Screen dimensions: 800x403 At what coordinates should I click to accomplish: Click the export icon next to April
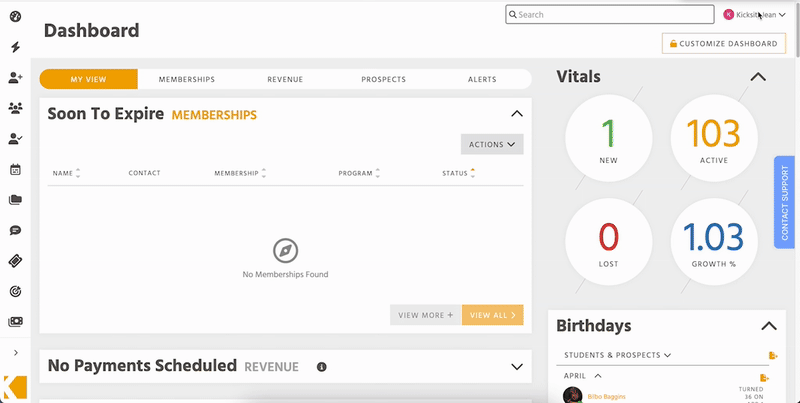pos(764,378)
